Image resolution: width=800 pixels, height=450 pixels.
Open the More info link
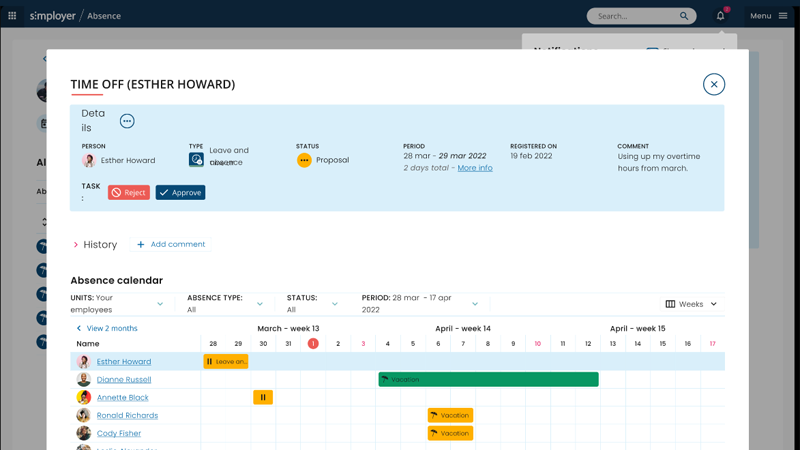475,168
